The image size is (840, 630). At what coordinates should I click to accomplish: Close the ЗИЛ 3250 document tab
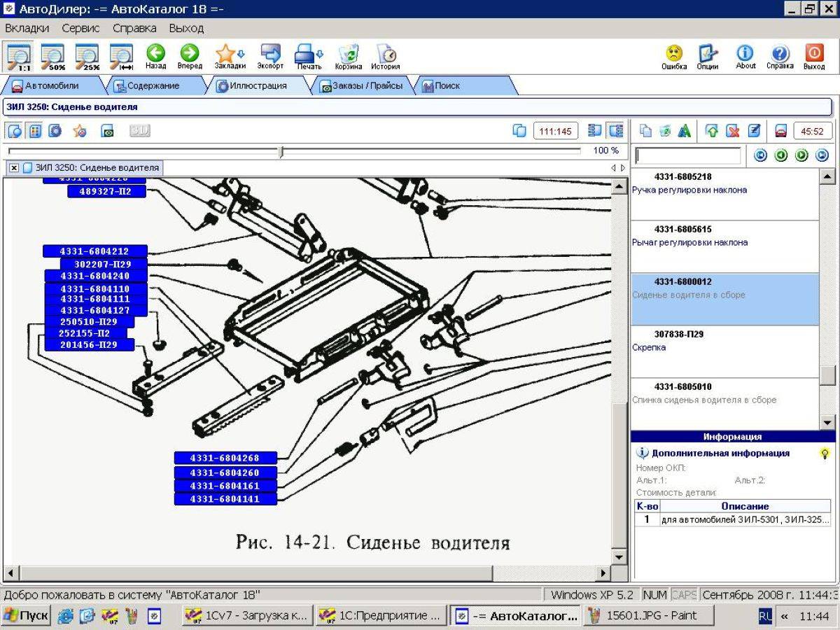(x=14, y=168)
